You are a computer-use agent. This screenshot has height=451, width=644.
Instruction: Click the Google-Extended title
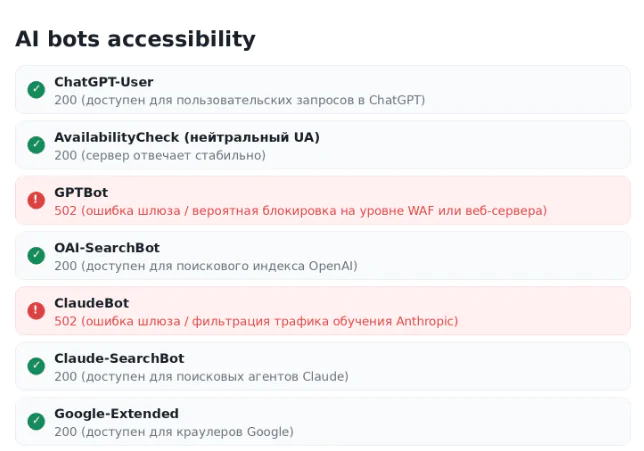click(x=117, y=413)
